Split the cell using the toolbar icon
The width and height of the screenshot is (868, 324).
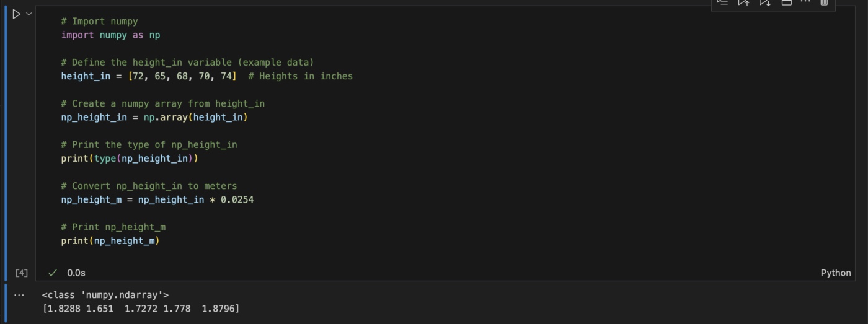tap(786, 2)
